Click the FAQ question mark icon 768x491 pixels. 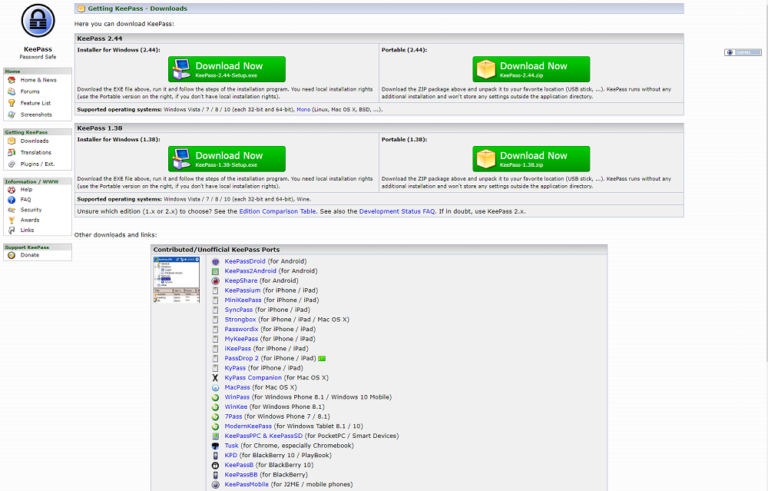point(11,200)
